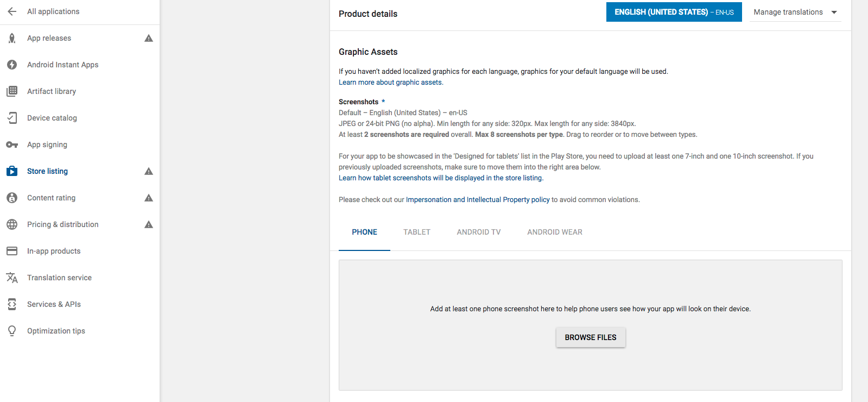Expand the Manage translations dropdown

795,12
